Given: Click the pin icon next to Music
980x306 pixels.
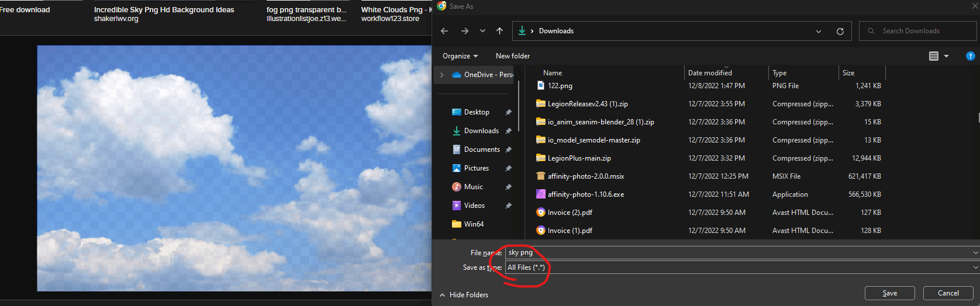Looking at the screenshot, I should (508, 187).
